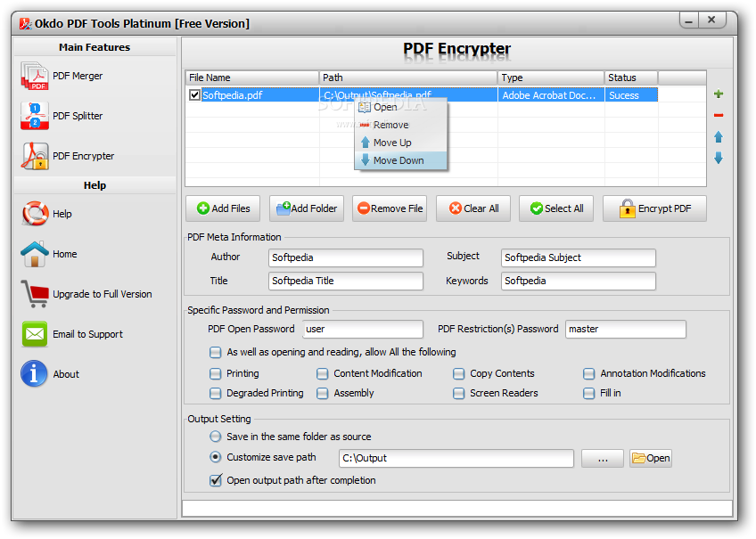756x539 pixels.
Task: Click the About info icon
Action: (x=34, y=374)
